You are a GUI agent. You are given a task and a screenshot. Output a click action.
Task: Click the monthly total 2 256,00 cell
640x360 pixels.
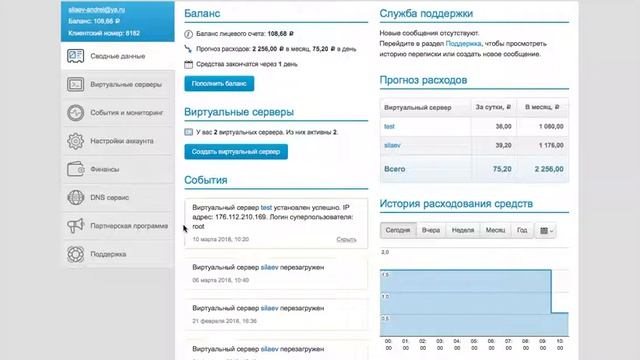coord(549,169)
